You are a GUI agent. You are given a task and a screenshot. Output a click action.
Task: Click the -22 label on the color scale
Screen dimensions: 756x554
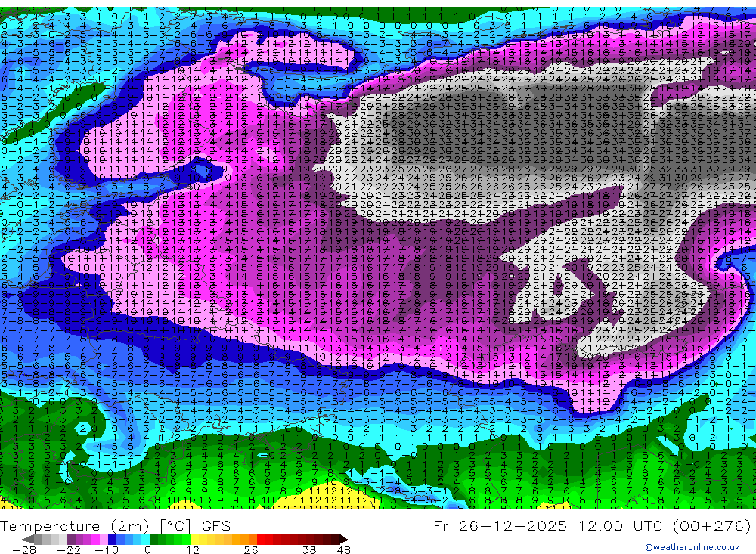coord(69,550)
